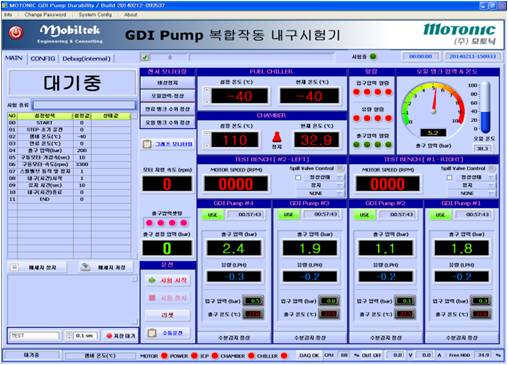This screenshot has height=365, width=508.
Task: Click the red record dot beside TEST field
Action: click(109, 336)
